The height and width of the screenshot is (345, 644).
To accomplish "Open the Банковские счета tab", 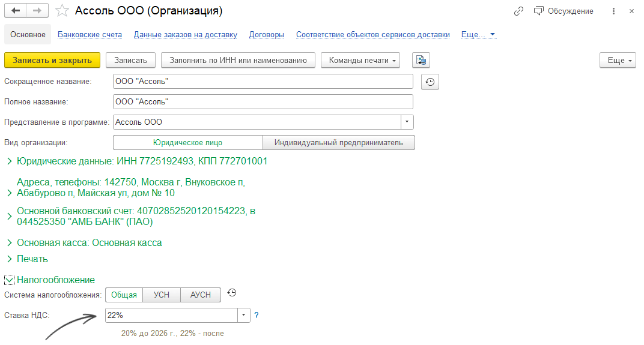I will pos(90,34).
